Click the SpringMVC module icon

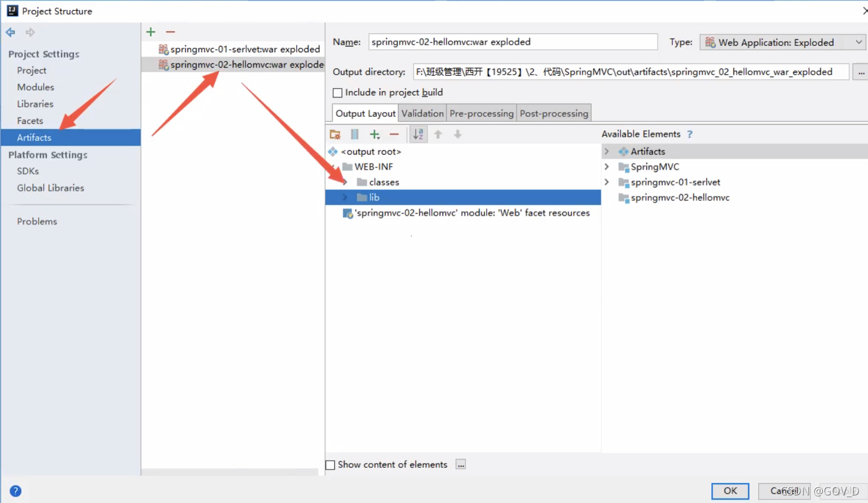[624, 167]
